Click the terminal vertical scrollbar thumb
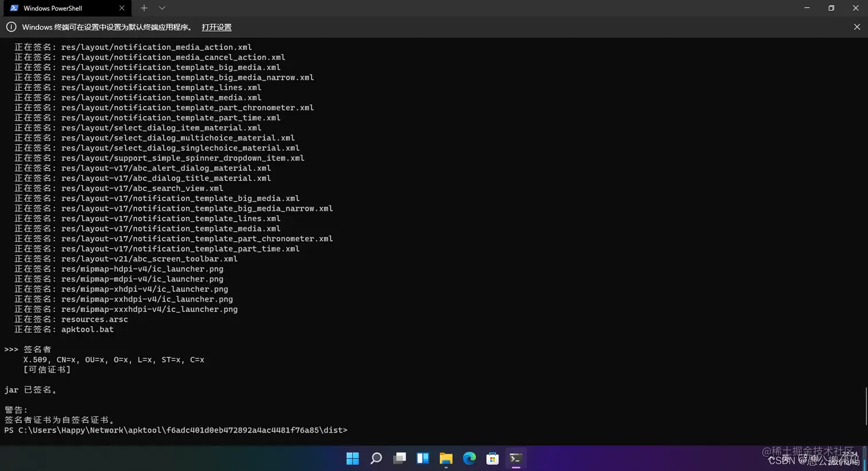 click(x=865, y=406)
